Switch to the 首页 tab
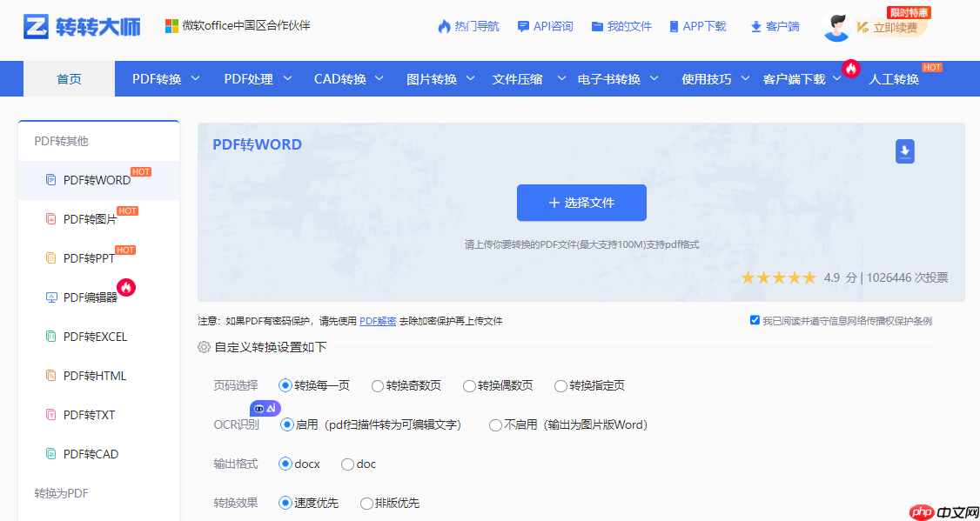Image resolution: width=980 pixels, height=521 pixels. [x=69, y=77]
